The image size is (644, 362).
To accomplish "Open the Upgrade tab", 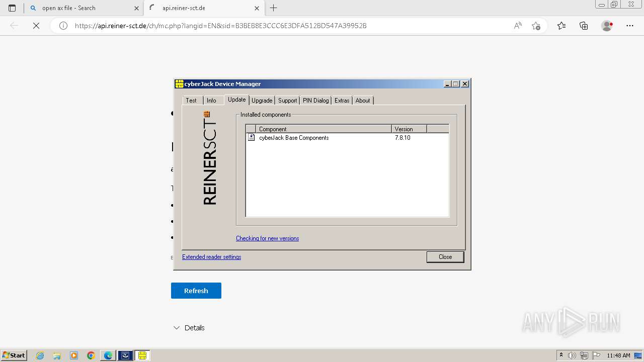I will coord(262,101).
